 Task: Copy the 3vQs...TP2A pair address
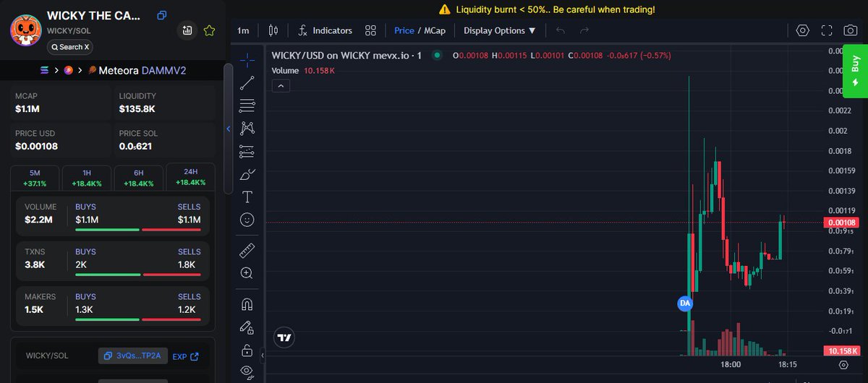[133, 356]
